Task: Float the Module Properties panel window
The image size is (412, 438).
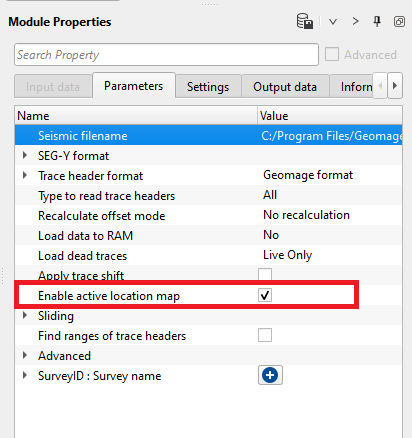Action: 399,22
